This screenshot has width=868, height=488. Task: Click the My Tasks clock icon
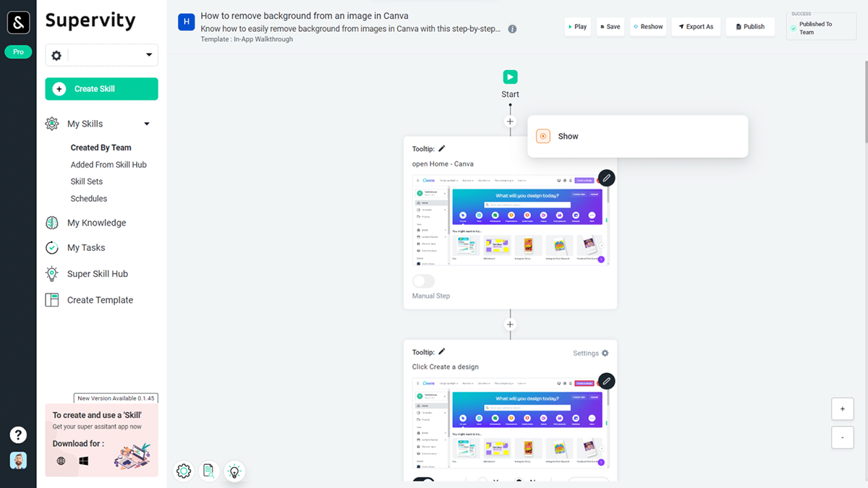coord(52,247)
